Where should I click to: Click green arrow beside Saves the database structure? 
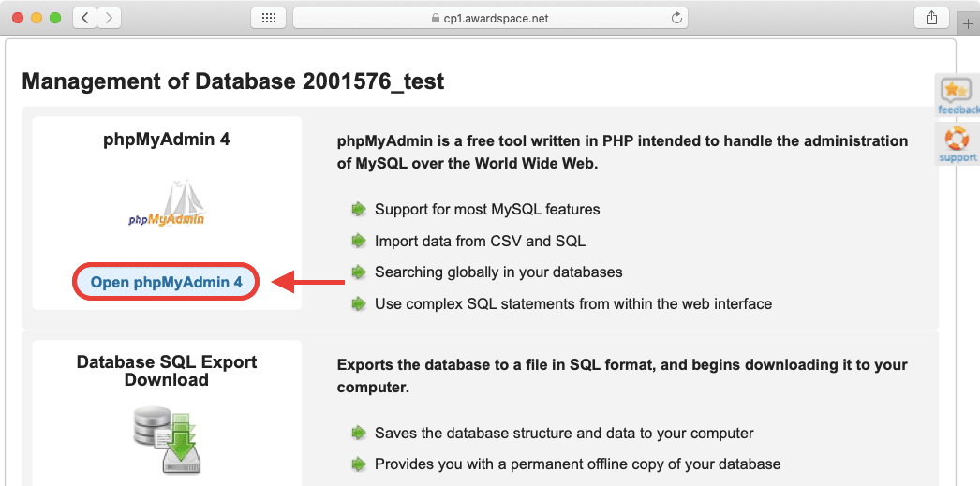[358, 433]
